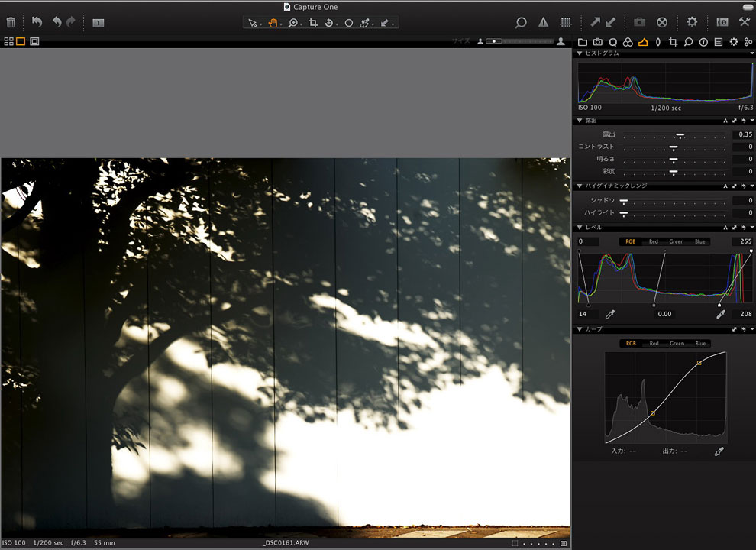Viewport: 756px width, 550px height.
Task: Click auto-adjust A button in 露出 panel
Action: click(725, 121)
